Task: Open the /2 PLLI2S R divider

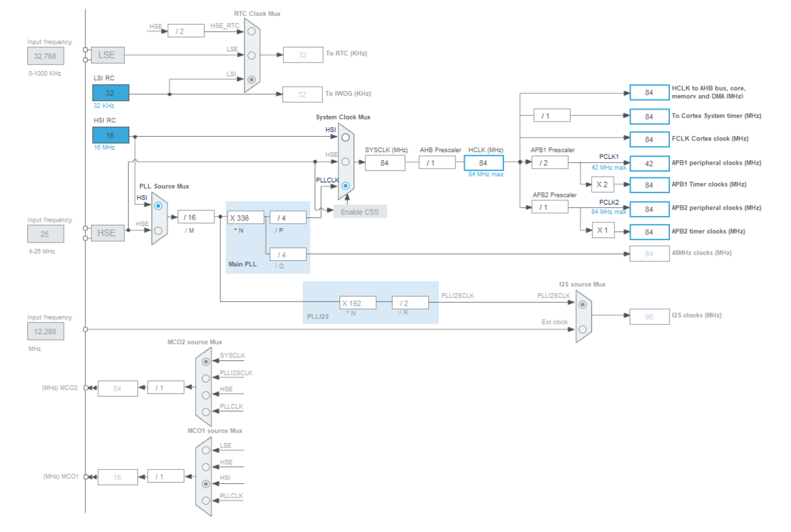Action: coord(410,303)
